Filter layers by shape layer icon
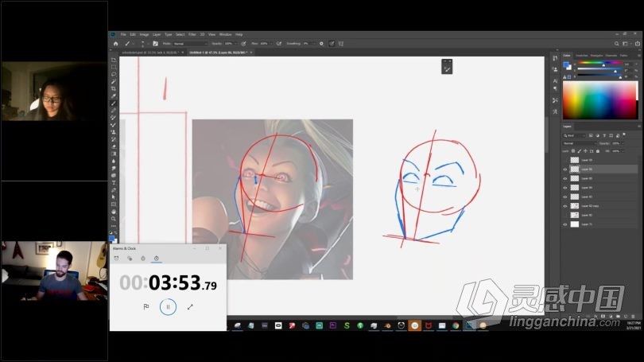644x362 pixels. point(611,135)
